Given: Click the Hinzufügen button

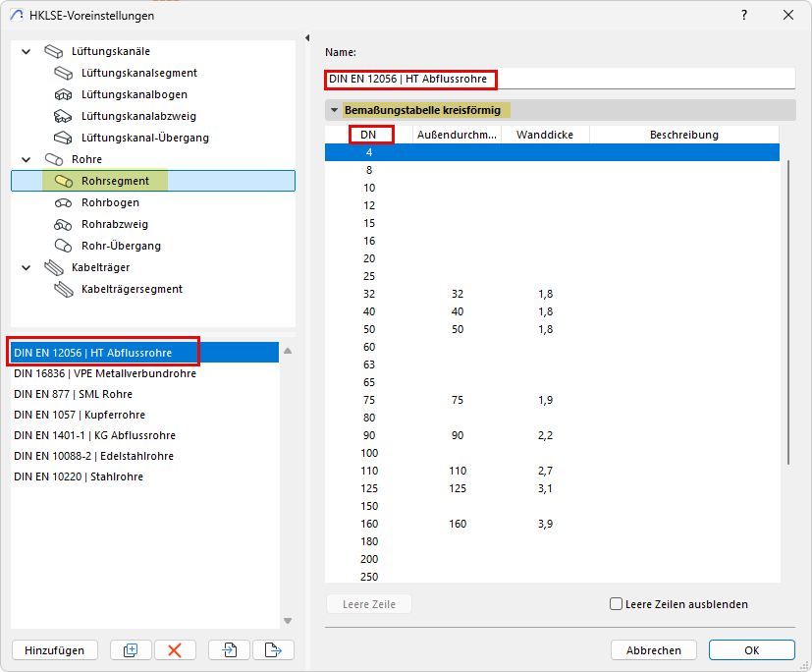Looking at the screenshot, I should point(54,649).
